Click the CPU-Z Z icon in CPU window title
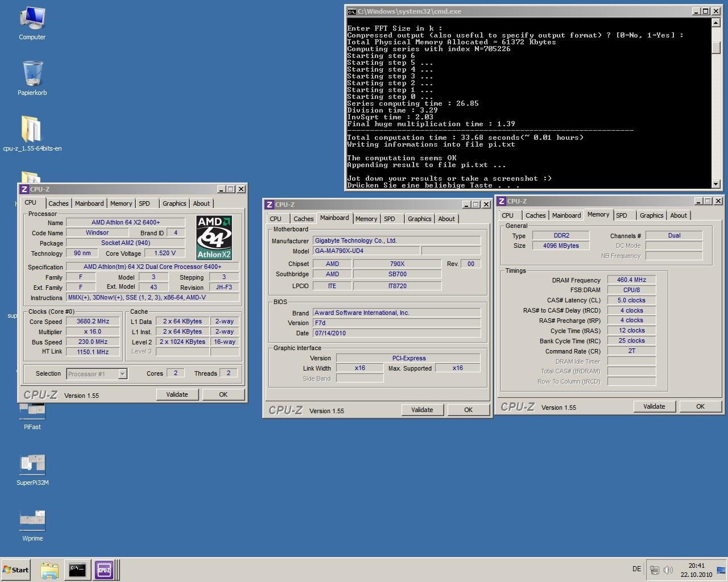This screenshot has width=728, height=582. (24, 189)
